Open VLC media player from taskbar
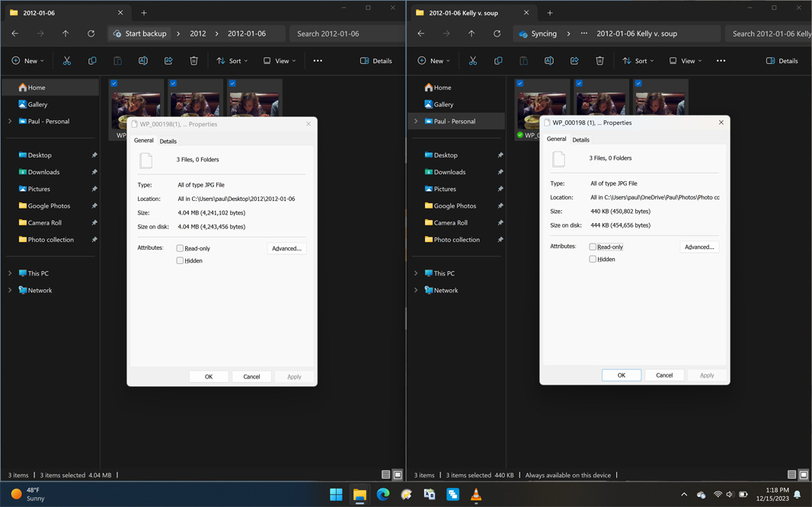812x507 pixels. [476, 495]
